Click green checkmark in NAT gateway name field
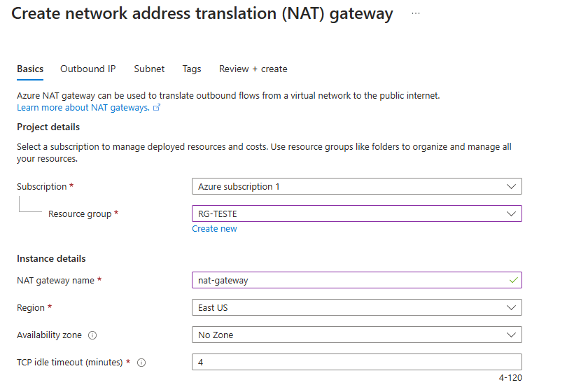Screen dimensions: 574x392 (x=513, y=280)
